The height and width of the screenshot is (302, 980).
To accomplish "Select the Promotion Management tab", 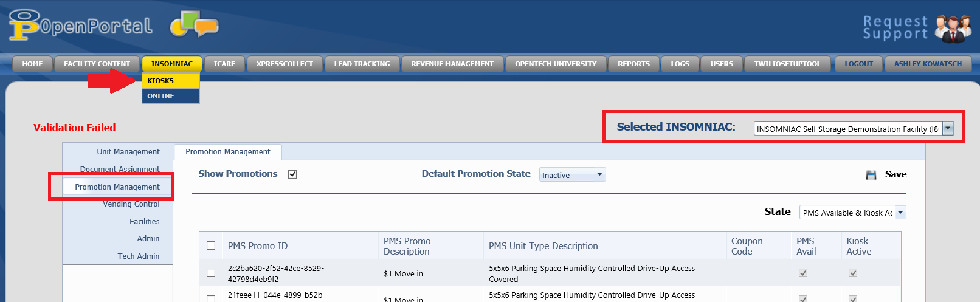I will (228, 152).
